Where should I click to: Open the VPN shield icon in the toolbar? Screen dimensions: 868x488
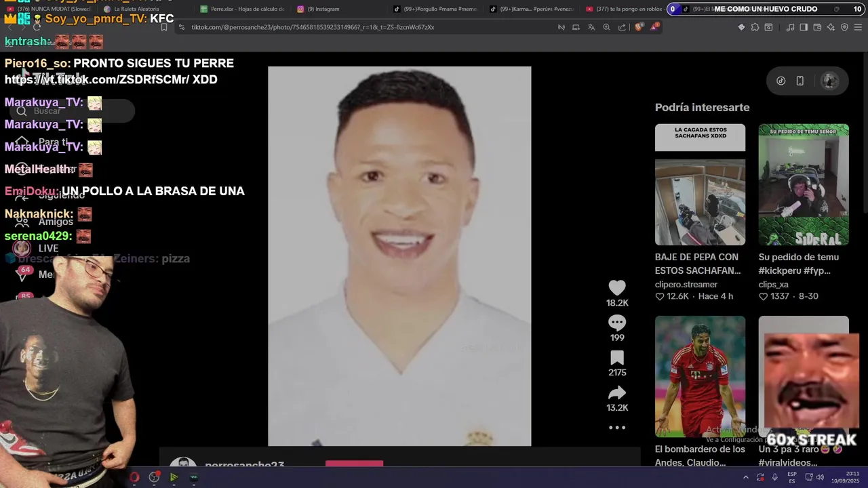pyautogui.click(x=844, y=27)
